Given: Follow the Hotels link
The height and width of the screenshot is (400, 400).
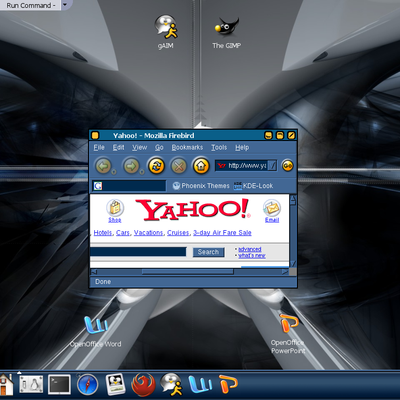Looking at the screenshot, I should click(103, 233).
